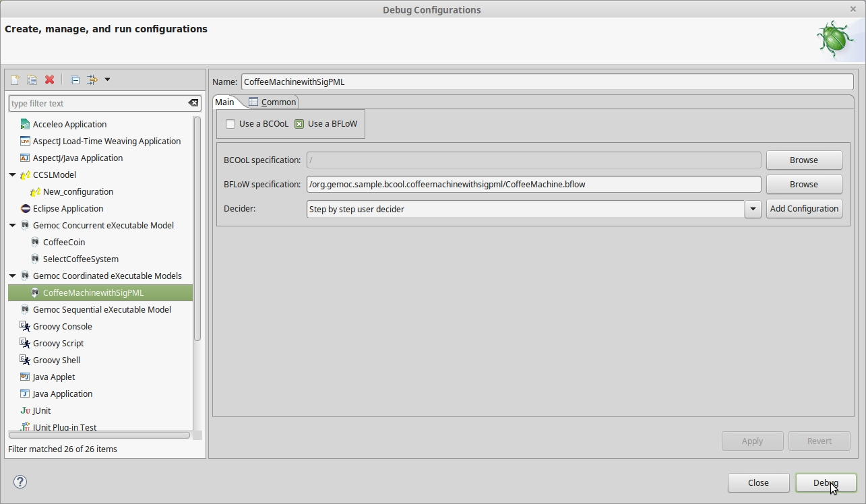866x504 pixels.
Task: Collapse all configuration tree entries
Action: pos(75,80)
